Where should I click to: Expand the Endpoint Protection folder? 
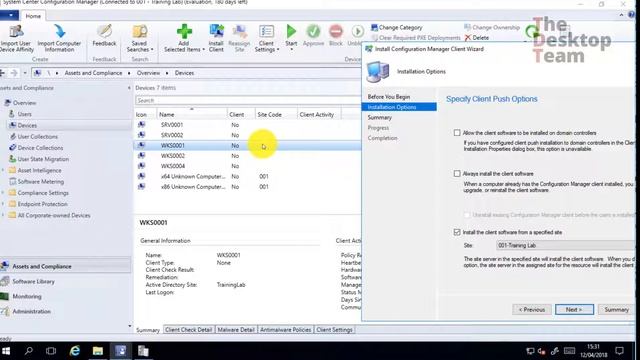(3, 204)
